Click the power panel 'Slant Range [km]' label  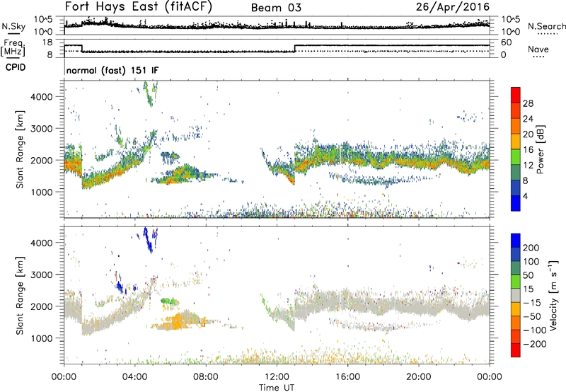tap(20, 149)
